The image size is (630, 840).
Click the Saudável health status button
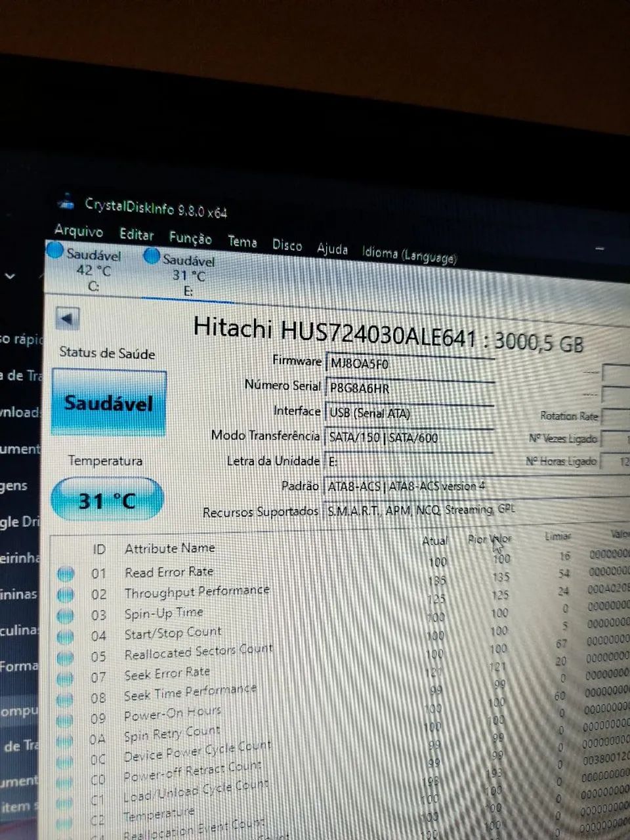tap(108, 402)
